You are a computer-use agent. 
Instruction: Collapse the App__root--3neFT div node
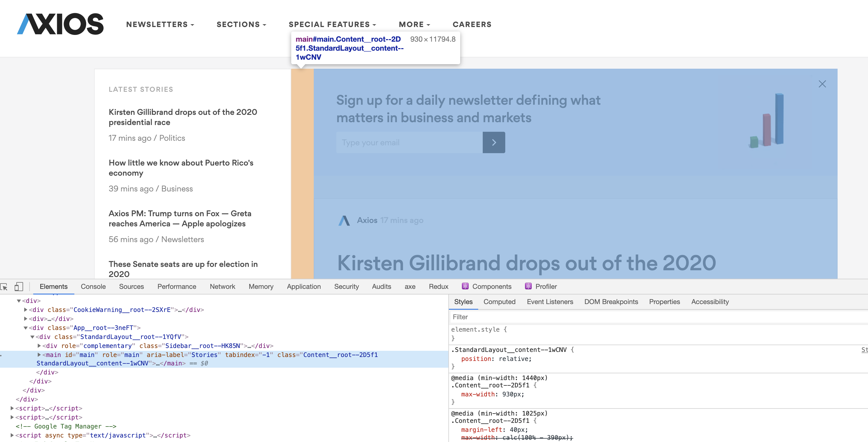tap(26, 328)
